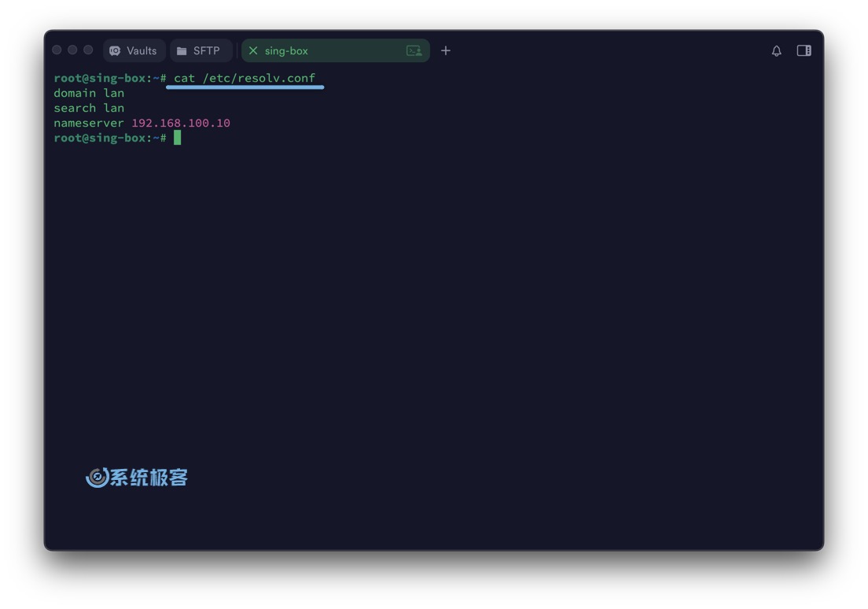This screenshot has width=868, height=609.
Task: Select the sing-box terminal tab
Action: tap(336, 50)
